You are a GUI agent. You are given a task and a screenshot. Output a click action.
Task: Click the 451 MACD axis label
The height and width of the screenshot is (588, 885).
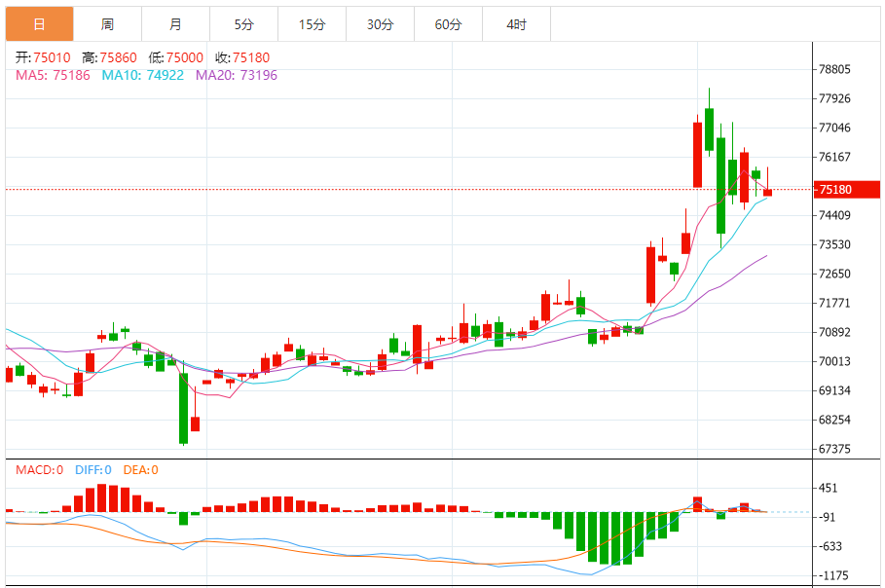pyautogui.click(x=828, y=488)
